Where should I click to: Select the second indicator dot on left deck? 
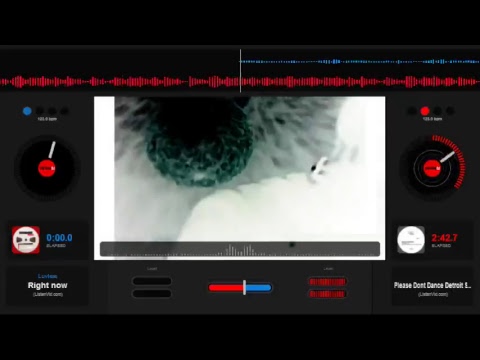tap(40, 111)
